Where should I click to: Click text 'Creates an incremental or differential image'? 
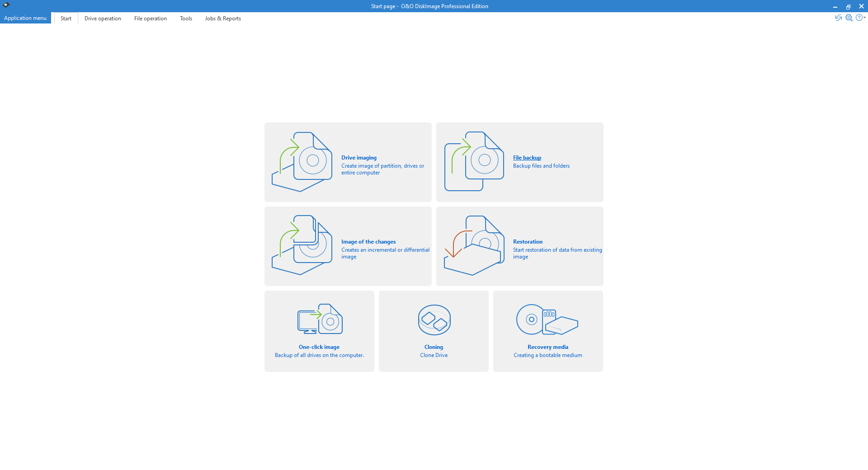click(386, 254)
